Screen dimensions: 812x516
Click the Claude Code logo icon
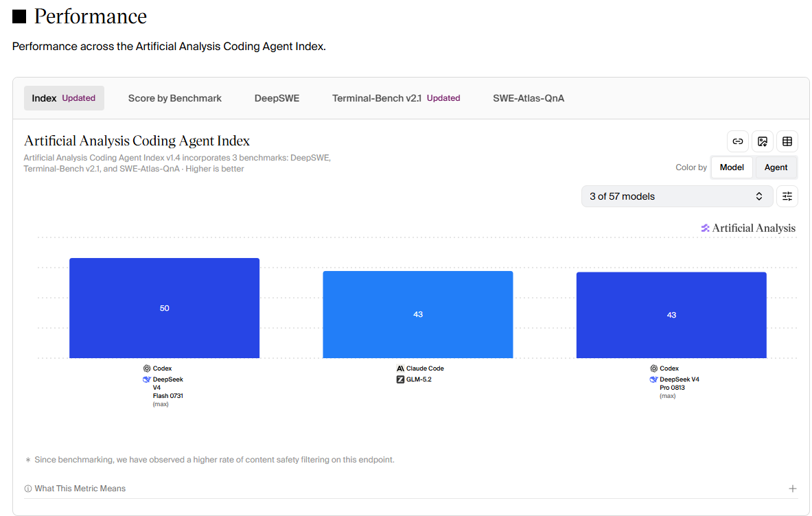(x=400, y=368)
